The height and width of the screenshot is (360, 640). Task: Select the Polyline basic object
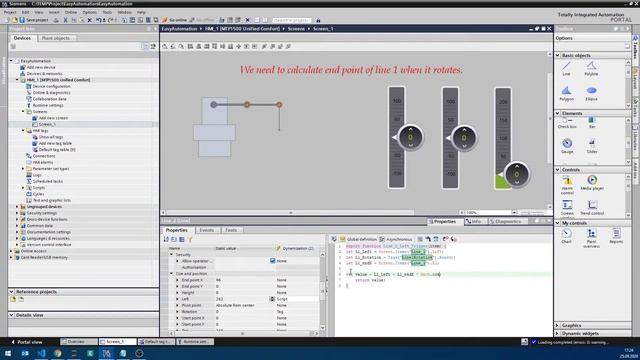591,68
